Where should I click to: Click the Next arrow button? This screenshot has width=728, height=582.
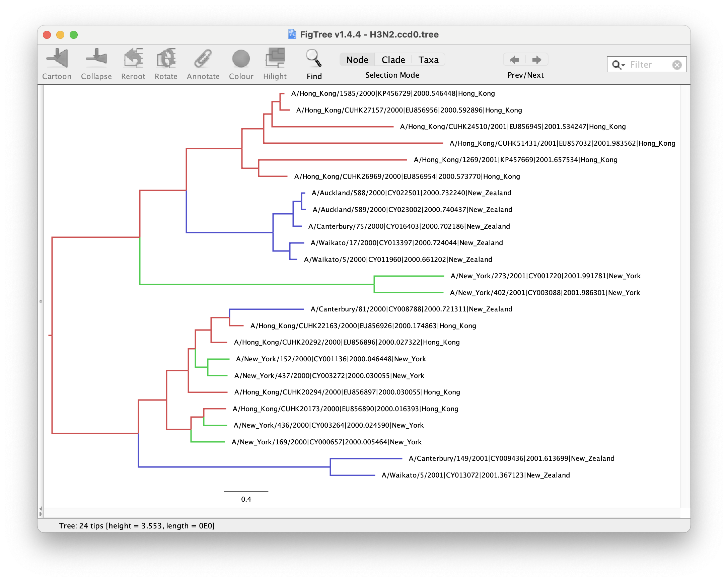(x=536, y=60)
